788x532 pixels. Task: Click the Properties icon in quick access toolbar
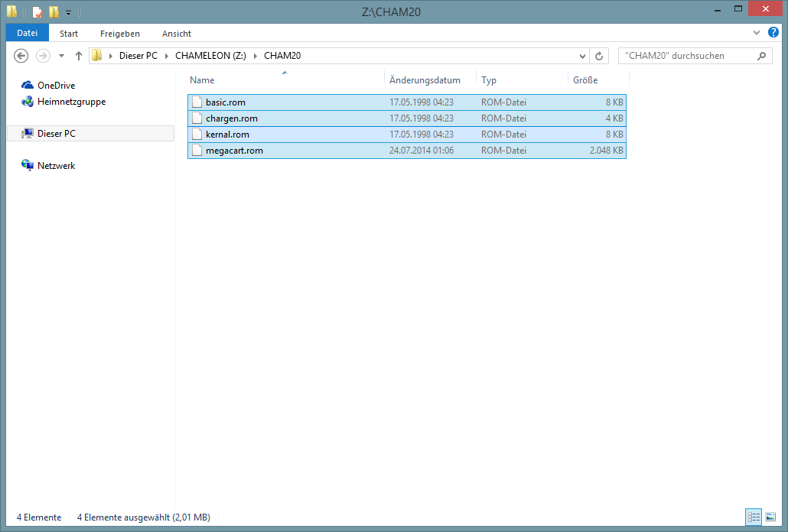pyautogui.click(x=37, y=12)
